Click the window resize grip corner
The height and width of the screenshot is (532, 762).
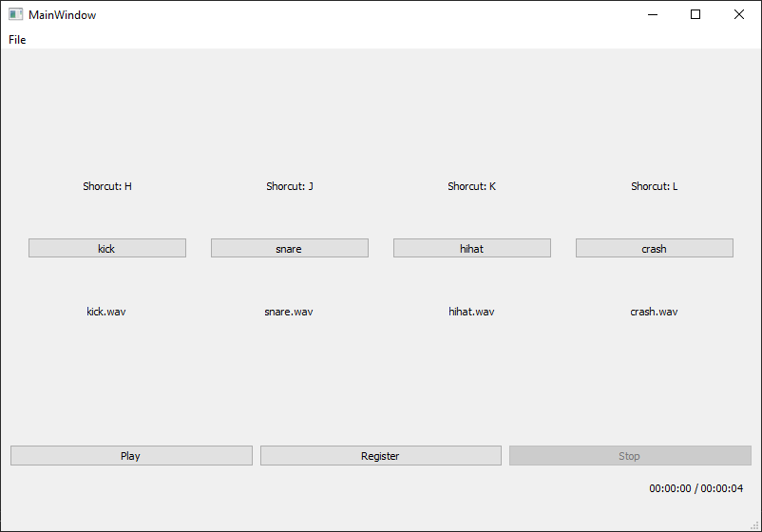(755, 525)
